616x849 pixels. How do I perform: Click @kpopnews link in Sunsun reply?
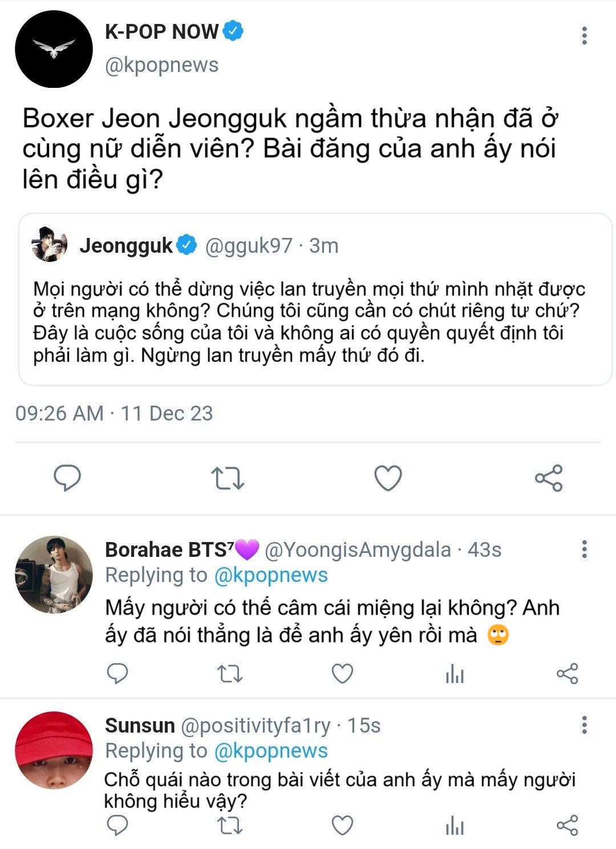[x=271, y=751]
